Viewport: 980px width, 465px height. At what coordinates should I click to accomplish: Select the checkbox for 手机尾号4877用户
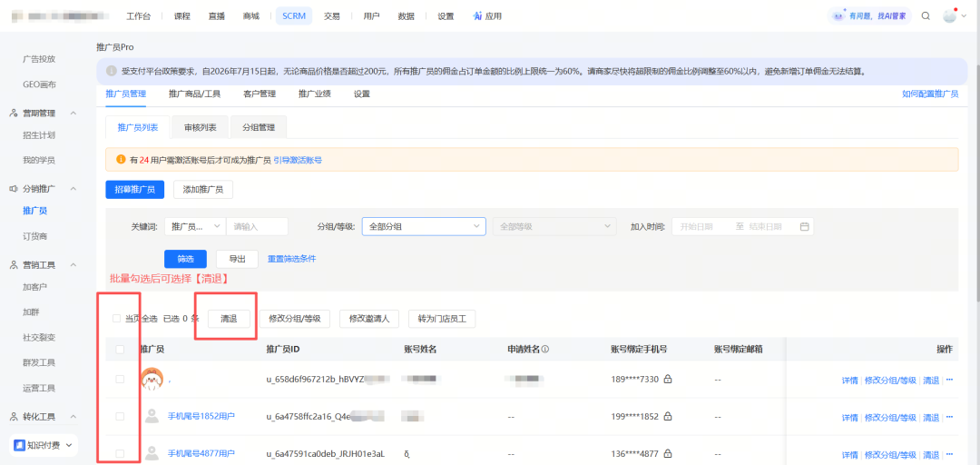point(120,454)
